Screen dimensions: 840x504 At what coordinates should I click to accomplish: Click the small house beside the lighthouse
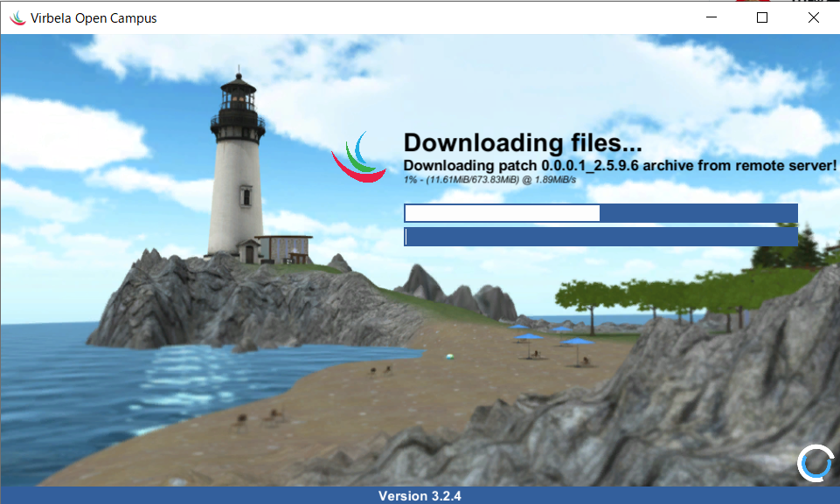(284, 248)
